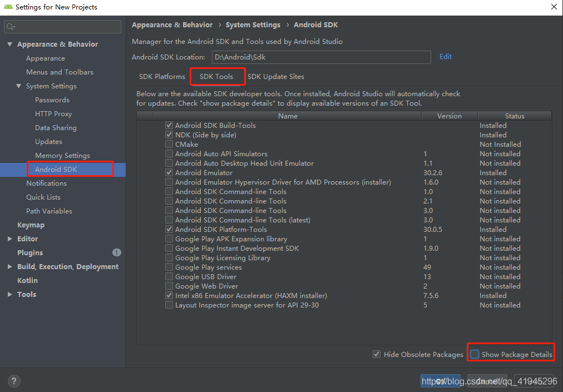
Task: Click the version 7.5.6 cell
Action: [x=431, y=295]
